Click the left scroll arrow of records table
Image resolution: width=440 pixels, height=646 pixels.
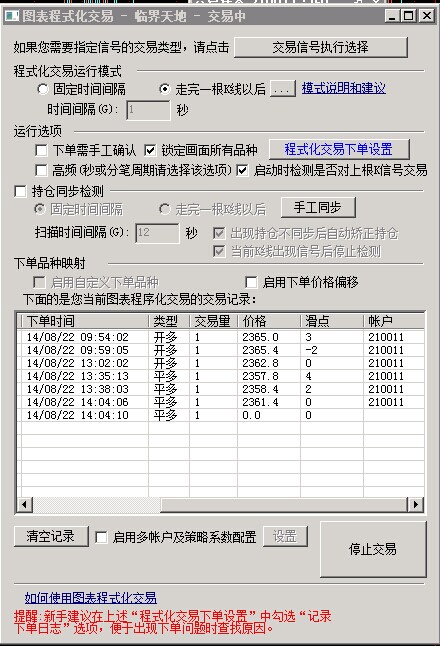25,504
